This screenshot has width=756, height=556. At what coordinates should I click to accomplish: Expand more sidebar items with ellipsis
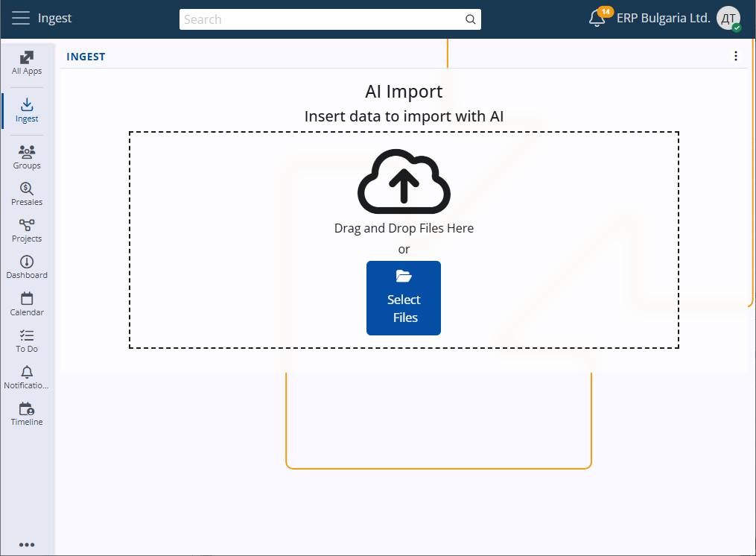[27, 545]
